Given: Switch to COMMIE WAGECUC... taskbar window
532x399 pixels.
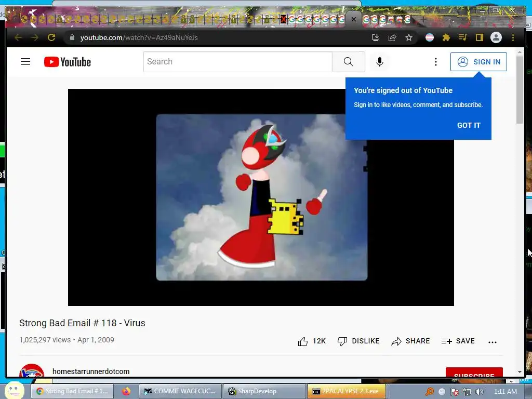Looking at the screenshot, I should (x=180, y=391).
